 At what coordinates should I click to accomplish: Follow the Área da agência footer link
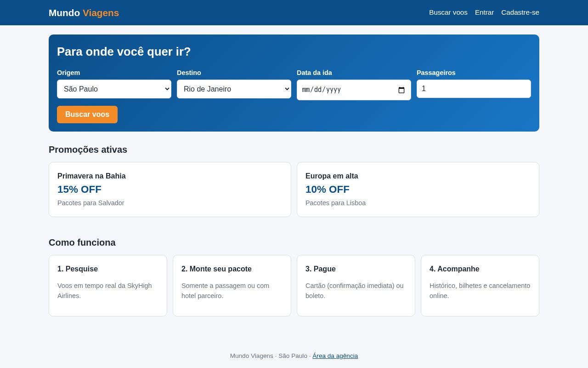click(x=335, y=356)
